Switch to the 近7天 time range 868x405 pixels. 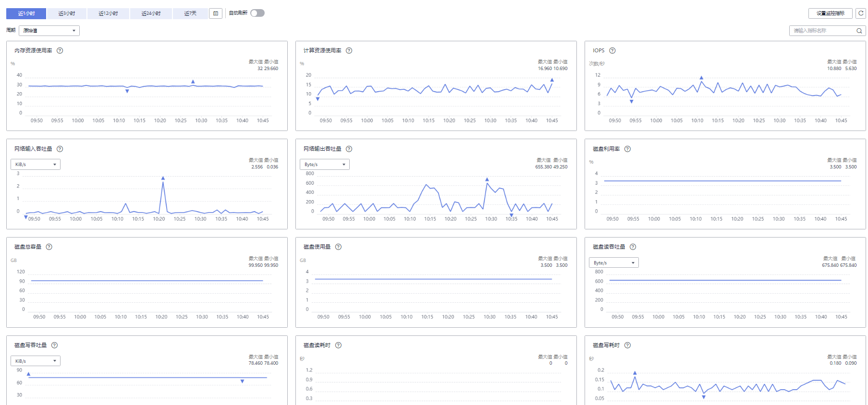coord(190,13)
